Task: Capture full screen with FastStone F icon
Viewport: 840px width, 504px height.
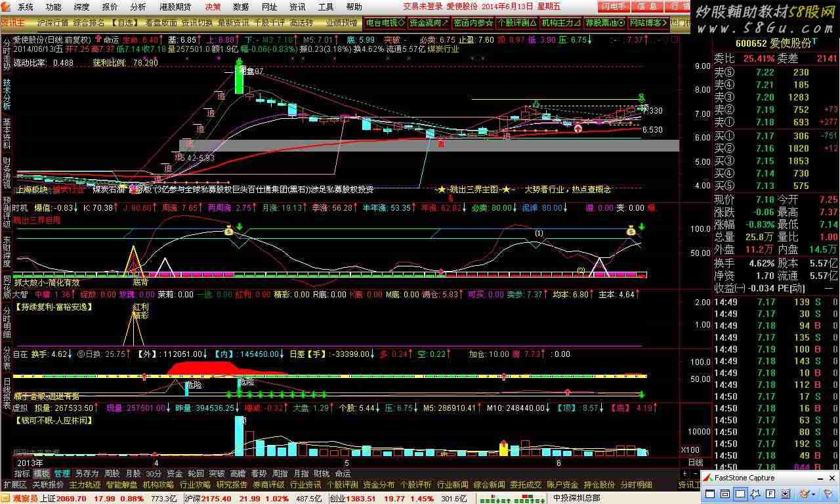Action: pyautogui.click(x=770, y=493)
